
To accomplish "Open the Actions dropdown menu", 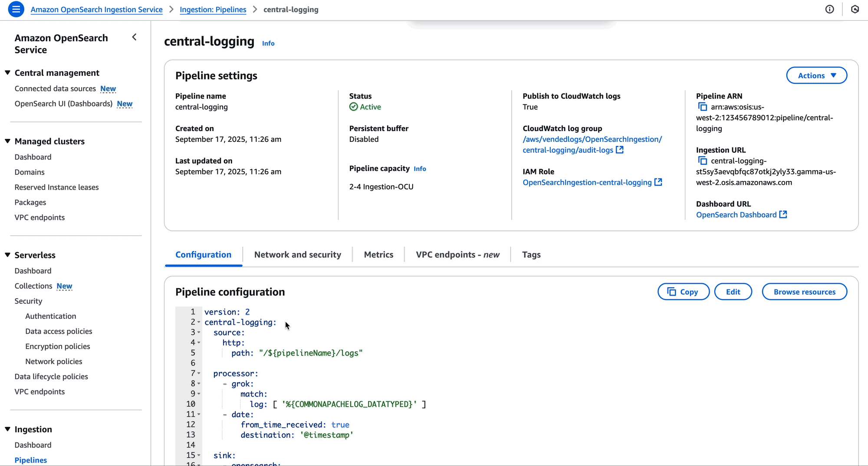I will 816,75.
